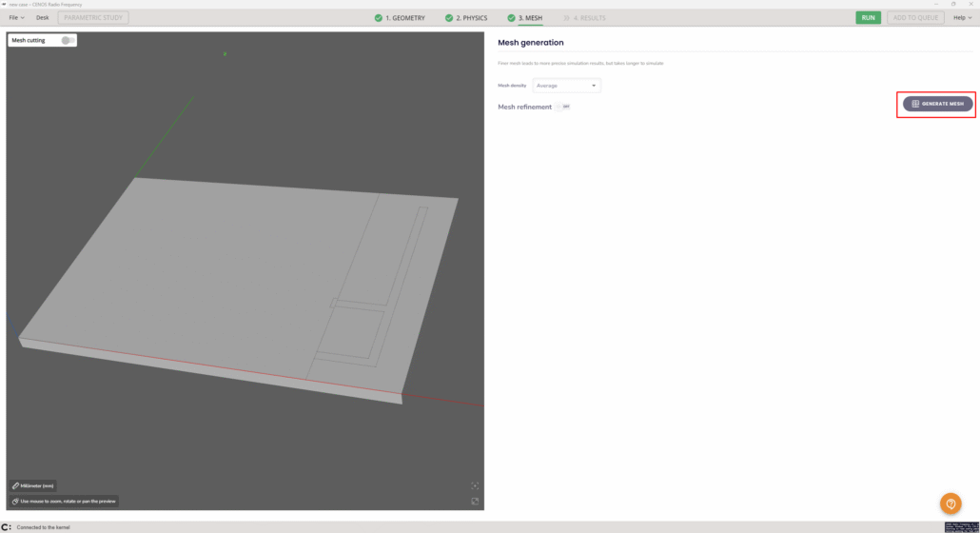
Task: Click the expand preview fullscreen icon
Action: [x=475, y=501]
